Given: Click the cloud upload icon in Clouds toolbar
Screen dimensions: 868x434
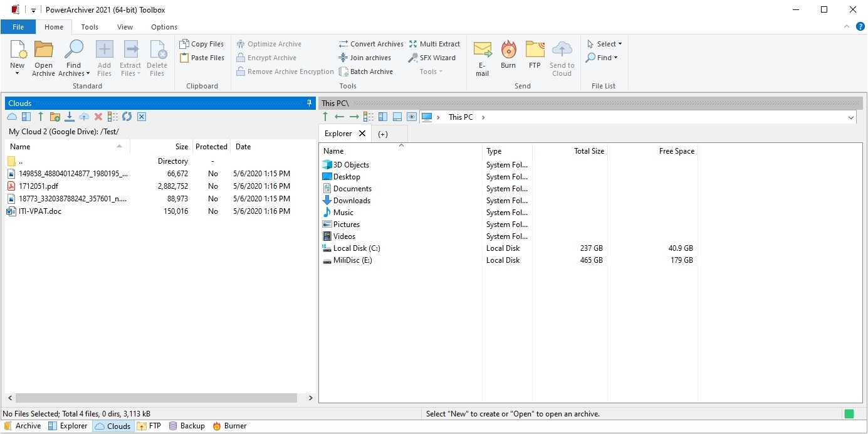Looking at the screenshot, I should click(84, 117).
